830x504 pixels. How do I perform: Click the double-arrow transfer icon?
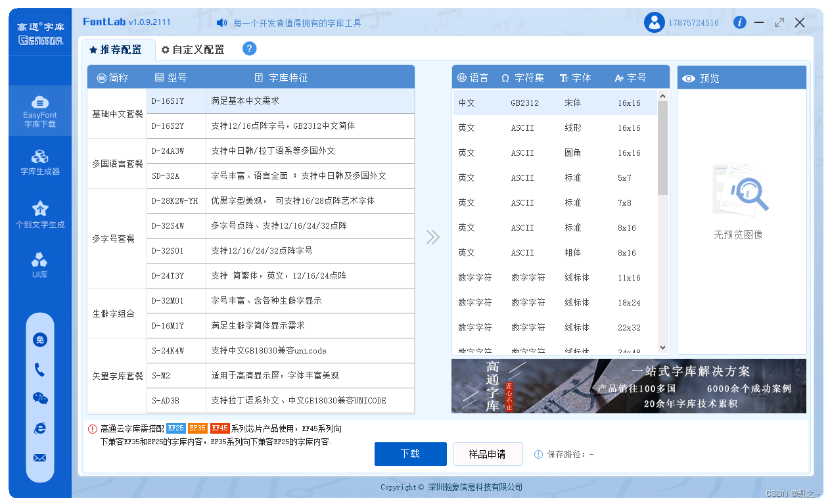[432, 237]
